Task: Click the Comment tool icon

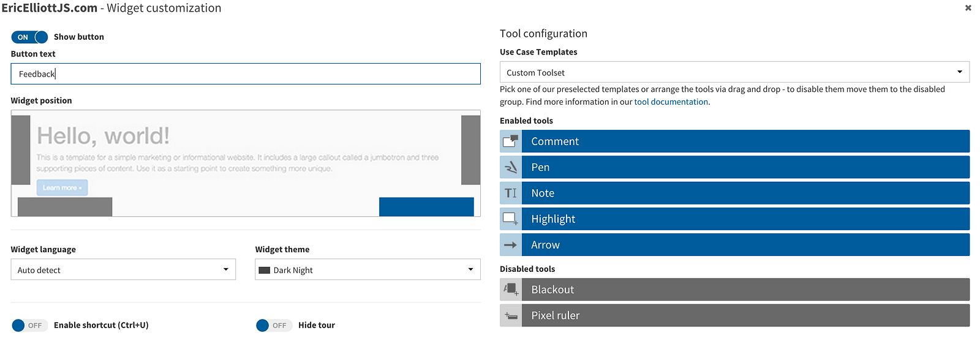Action: pyautogui.click(x=511, y=141)
